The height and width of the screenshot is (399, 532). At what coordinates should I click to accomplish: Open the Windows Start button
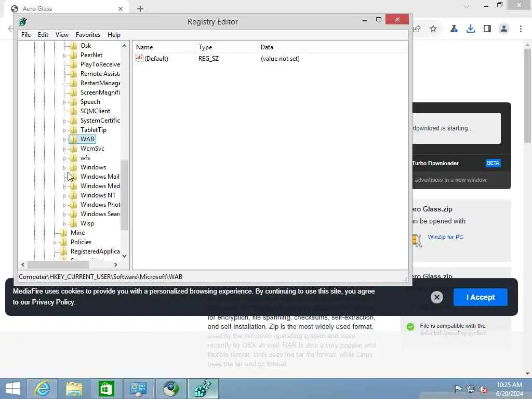[x=13, y=389]
